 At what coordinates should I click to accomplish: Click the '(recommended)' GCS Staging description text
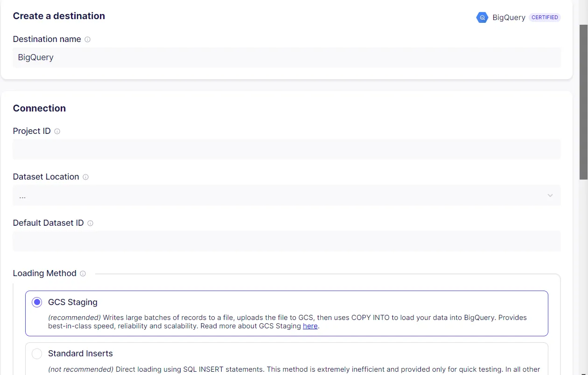(x=287, y=322)
